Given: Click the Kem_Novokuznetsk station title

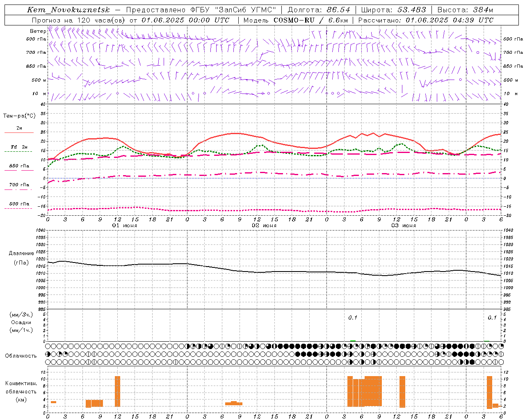Looking at the screenshot, I should click(x=68, y=10).
